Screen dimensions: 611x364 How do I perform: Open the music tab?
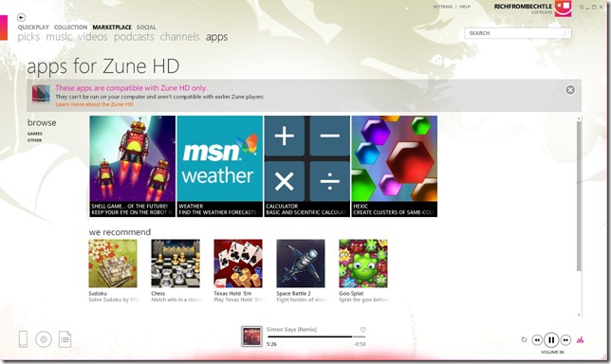(x=59, y=37)
